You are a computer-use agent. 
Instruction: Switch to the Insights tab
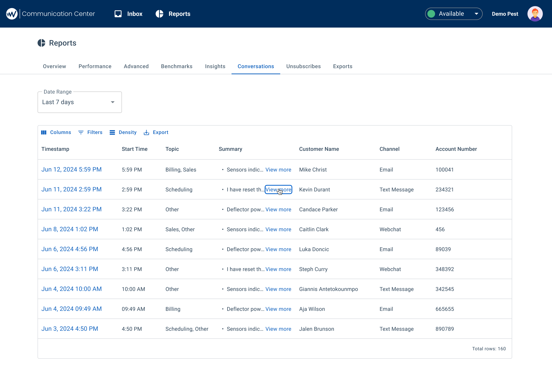pos(215,66)
